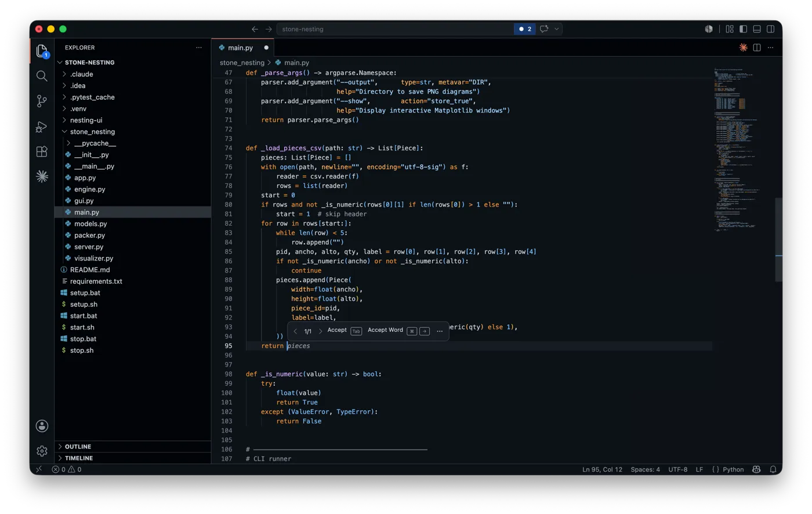Click stone_nesting breadcrumb segment
This screenshot has width=812, height=514.
(242, 63)
